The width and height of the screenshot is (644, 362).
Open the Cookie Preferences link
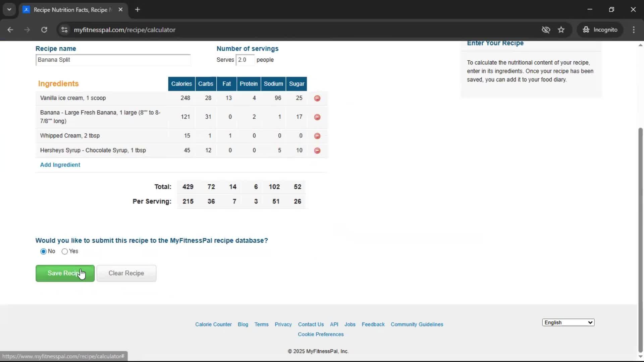(x=321, y=335)
